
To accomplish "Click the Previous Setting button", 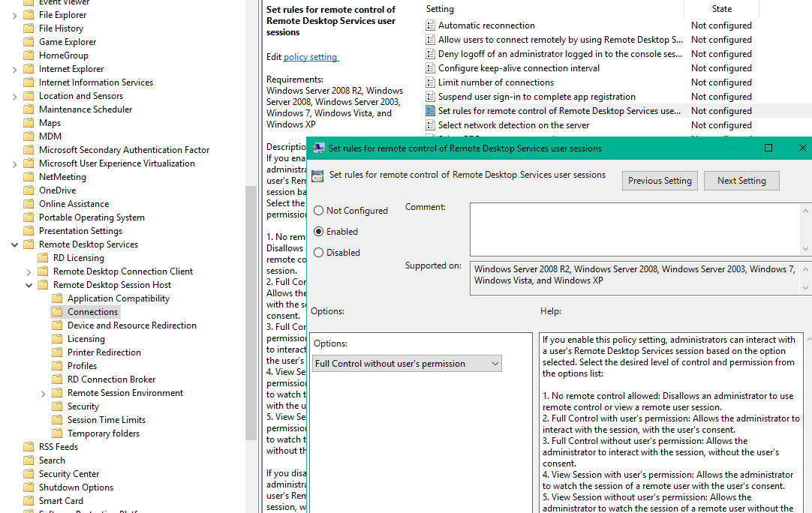I will (x=660, y=181).
